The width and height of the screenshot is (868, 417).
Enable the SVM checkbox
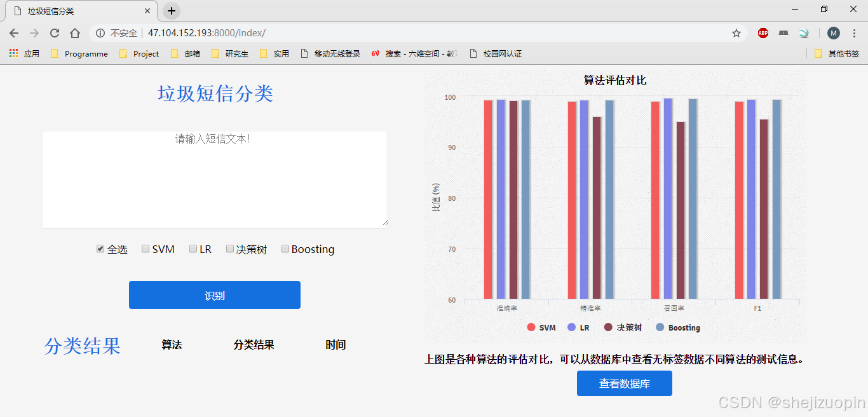coord(145,249)
